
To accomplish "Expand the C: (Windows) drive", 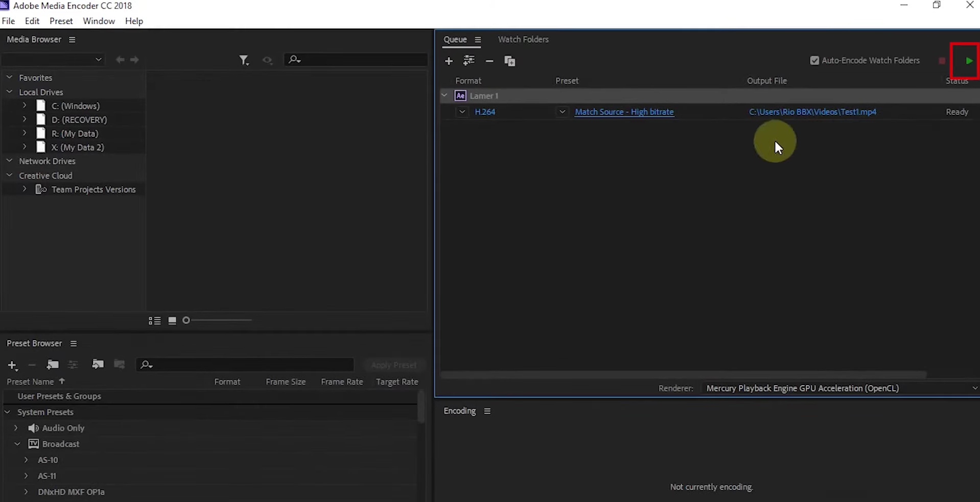I will 25,105.
